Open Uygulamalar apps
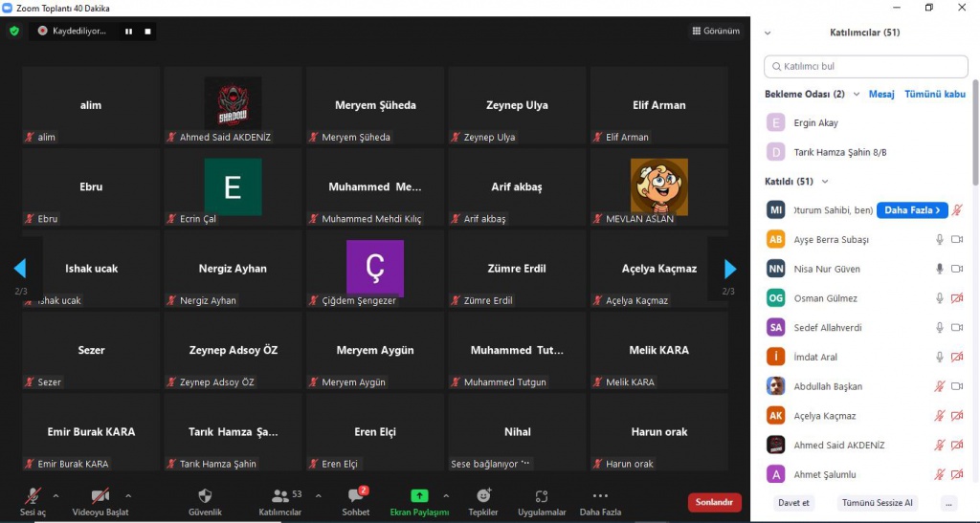 [542, 502]
